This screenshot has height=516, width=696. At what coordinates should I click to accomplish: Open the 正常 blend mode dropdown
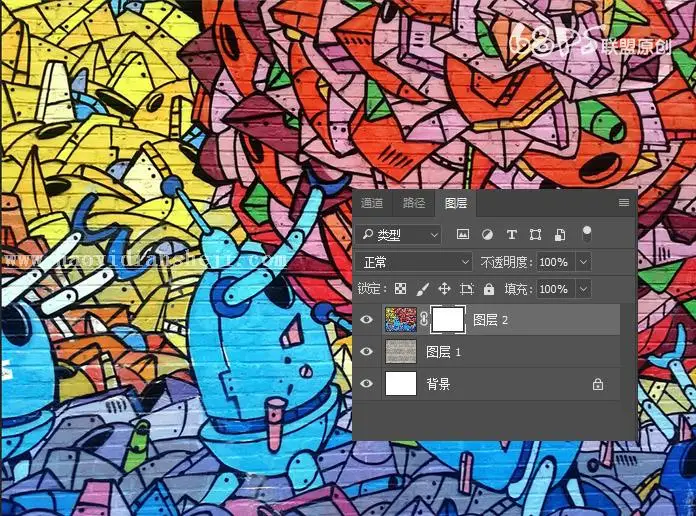click(x=414, y=262)
